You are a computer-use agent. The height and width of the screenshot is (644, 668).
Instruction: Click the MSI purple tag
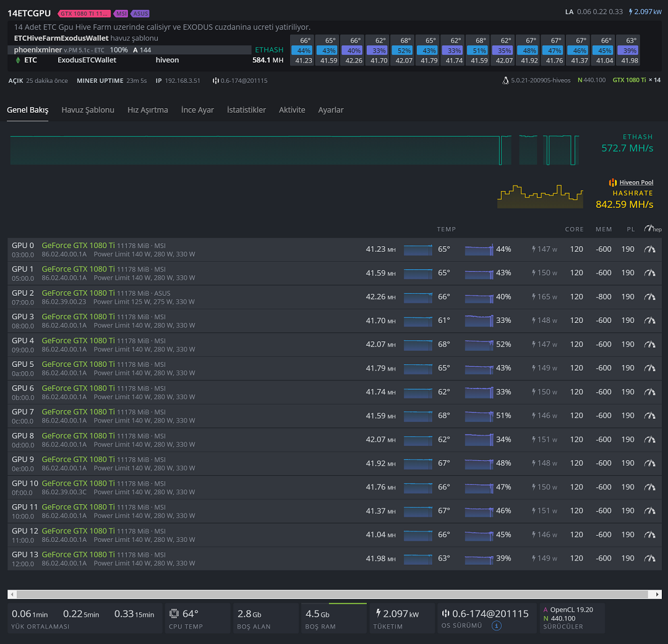(121, 14)
